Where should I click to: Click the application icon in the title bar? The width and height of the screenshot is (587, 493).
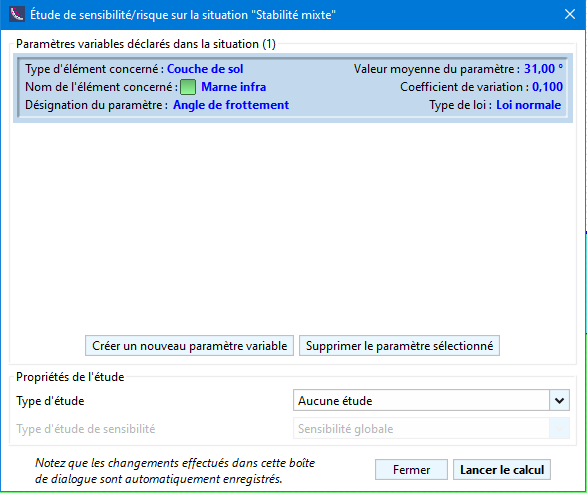tap(16, 15)
